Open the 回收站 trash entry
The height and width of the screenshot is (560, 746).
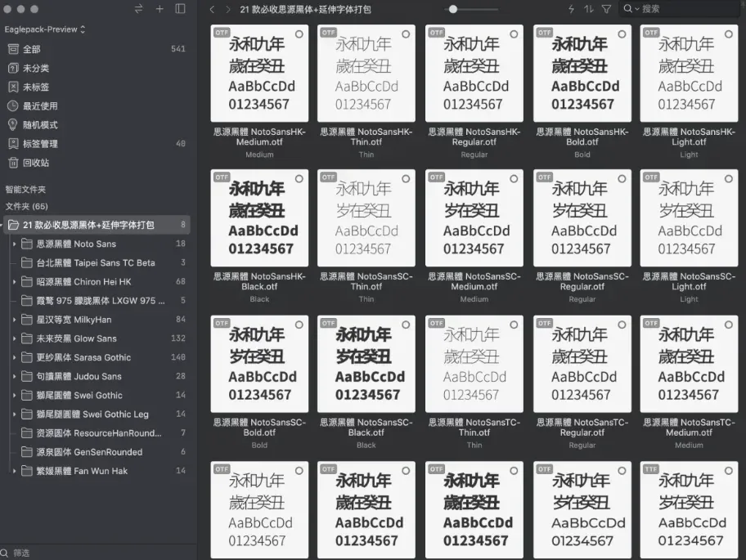click(97, 163)
